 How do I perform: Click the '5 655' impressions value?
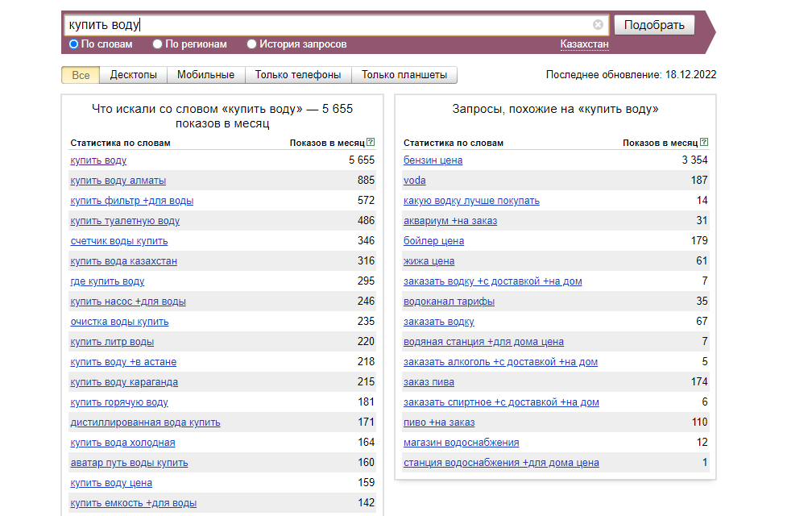tap(362, 160)
